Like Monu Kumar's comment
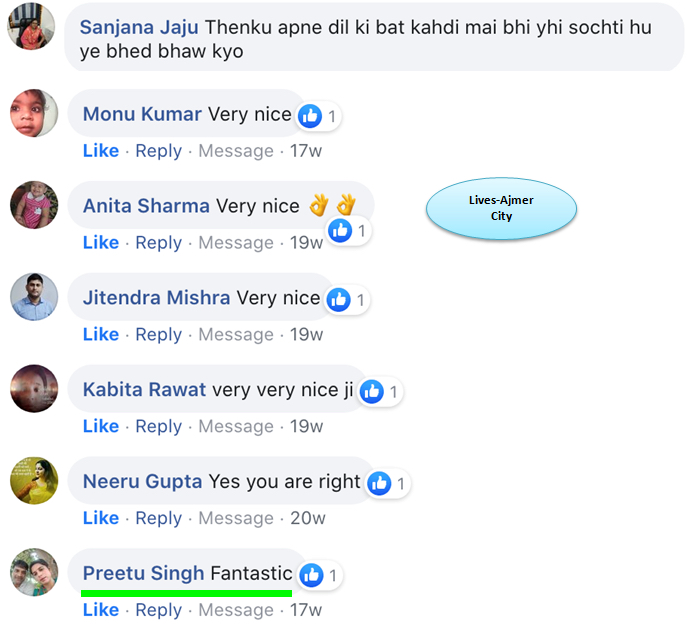Viewport: 687px width, 629px height. click(101, 151)
